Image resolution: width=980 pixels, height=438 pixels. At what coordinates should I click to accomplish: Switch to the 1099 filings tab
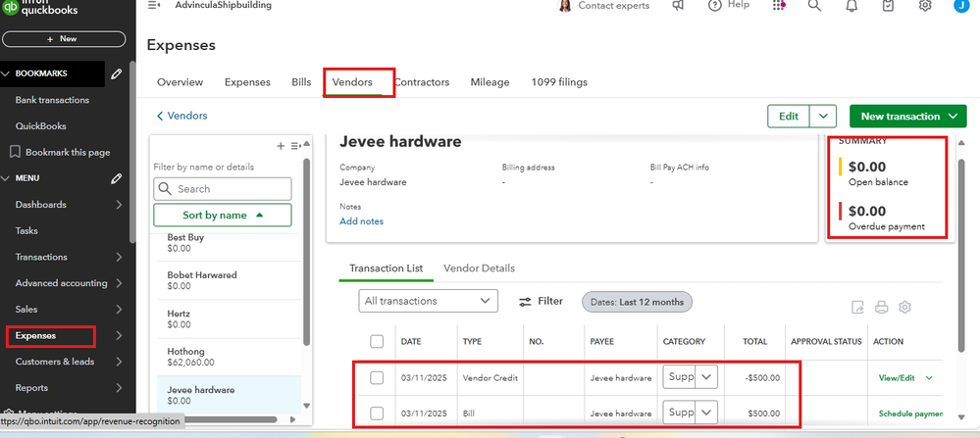559,82
